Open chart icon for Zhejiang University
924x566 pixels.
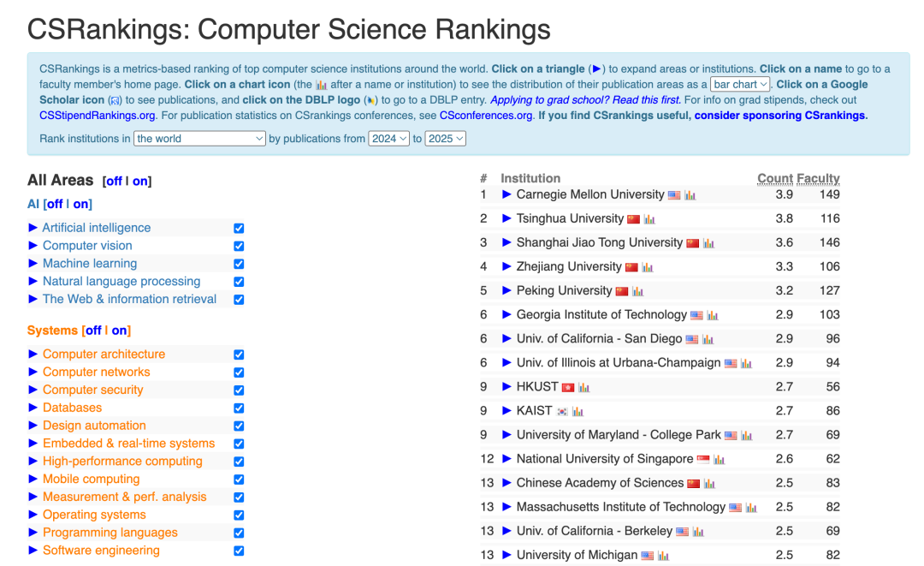tap(648, 268)
